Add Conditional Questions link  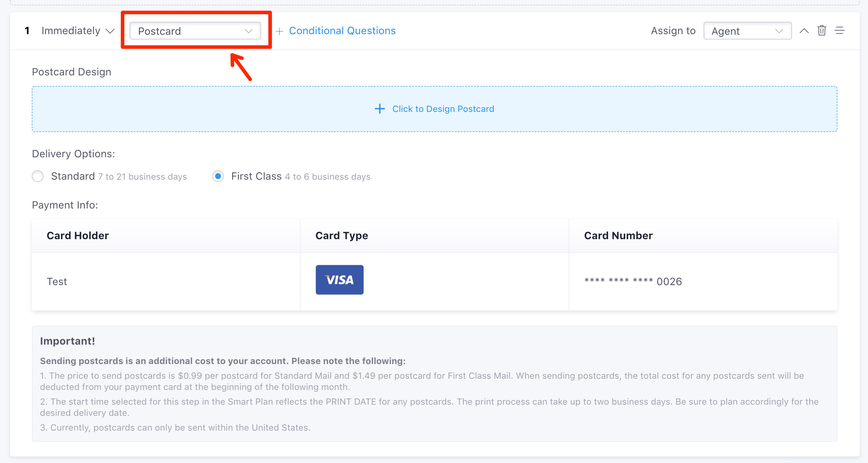[x=342, y=31]
